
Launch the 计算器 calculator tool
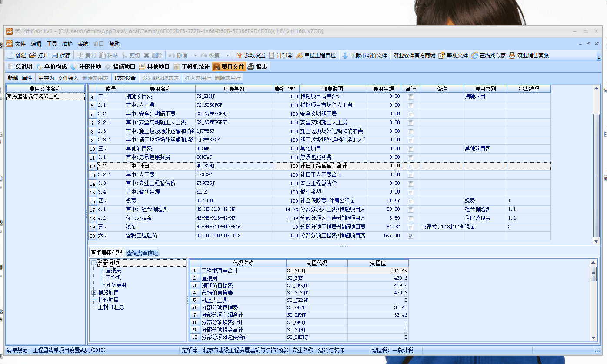click(x=272, y=56)
